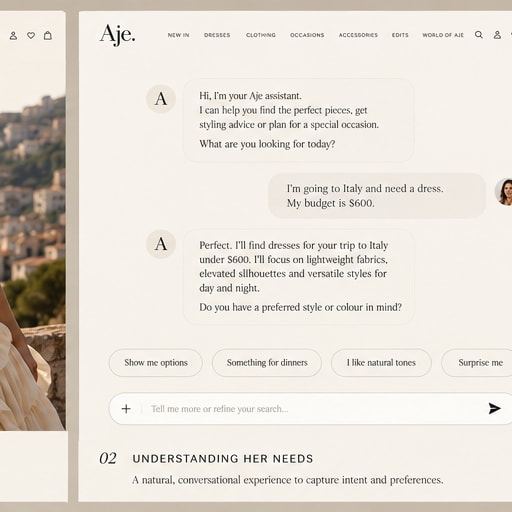The image size is (512, 512).
Task: Open the EDITS menu
Action: coord(400,35)
